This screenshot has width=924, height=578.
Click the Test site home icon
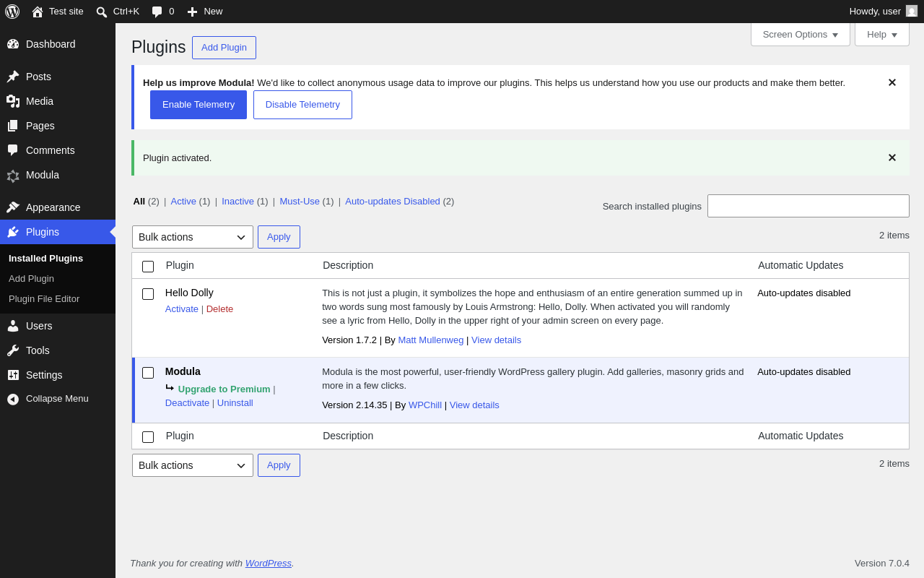pos(38,12)
